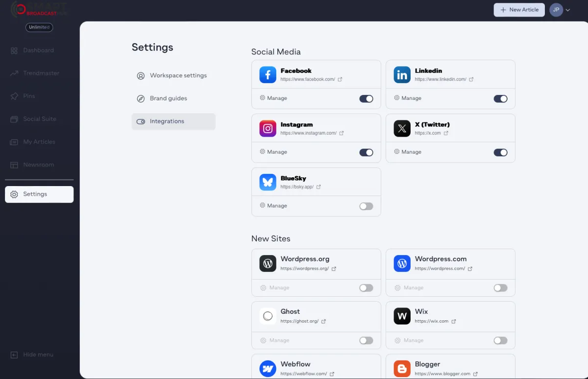Open Facebook external link icon
Screen dimensions: 588x379
[340, 79]
